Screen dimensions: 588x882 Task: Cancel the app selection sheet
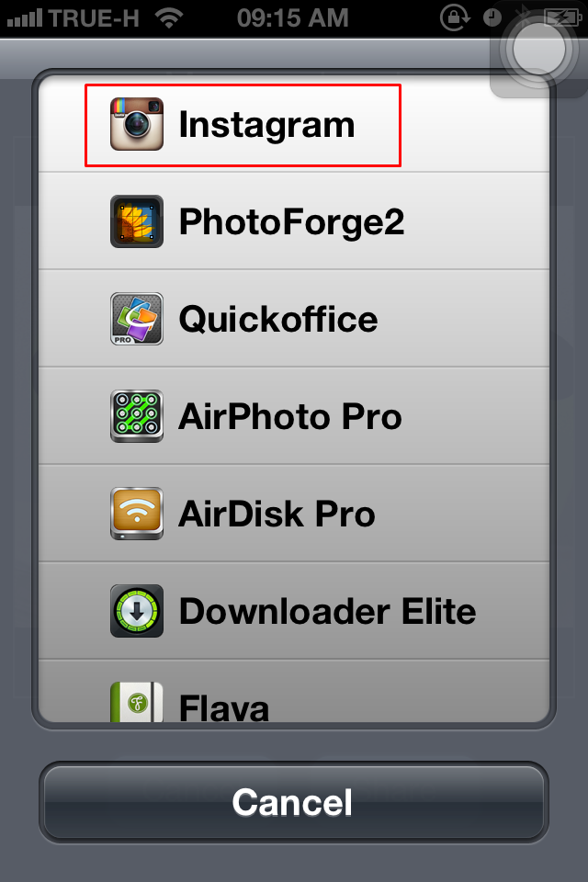tap(294, 802)
